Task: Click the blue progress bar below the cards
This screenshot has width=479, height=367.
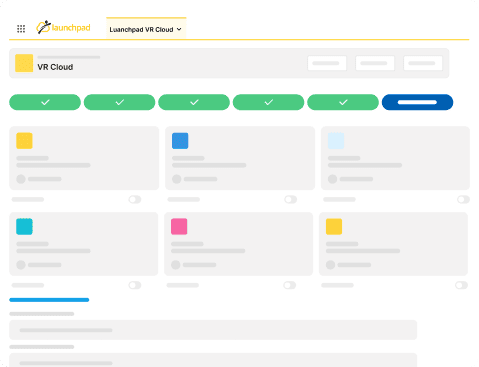Action: (x=49, y=300)
